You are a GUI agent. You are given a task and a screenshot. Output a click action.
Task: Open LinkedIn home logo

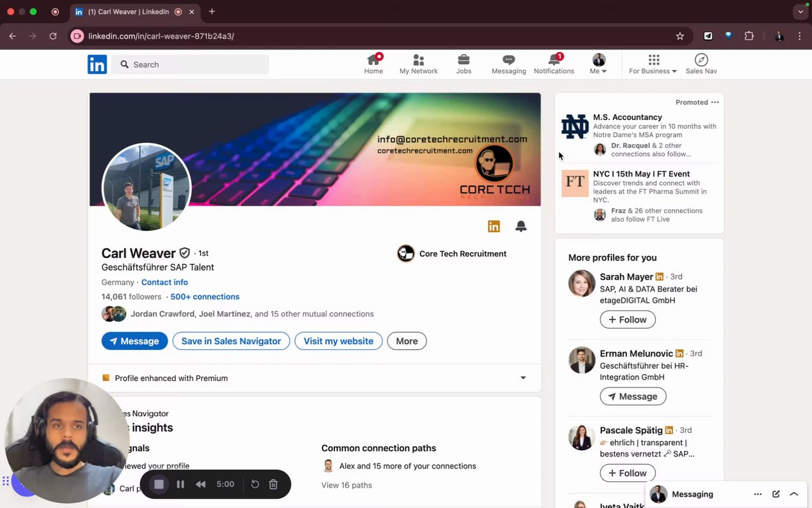point(97,64)
